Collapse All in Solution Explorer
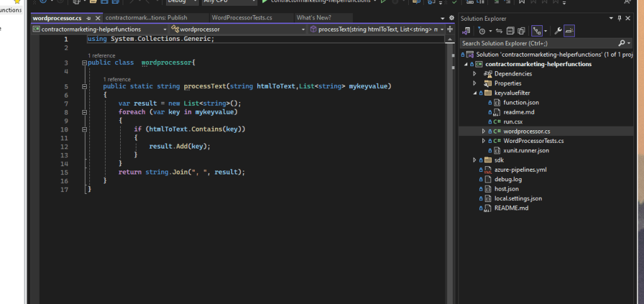Image resolution: width=644 pixels, height=304 pixels. tap(510, 31)
